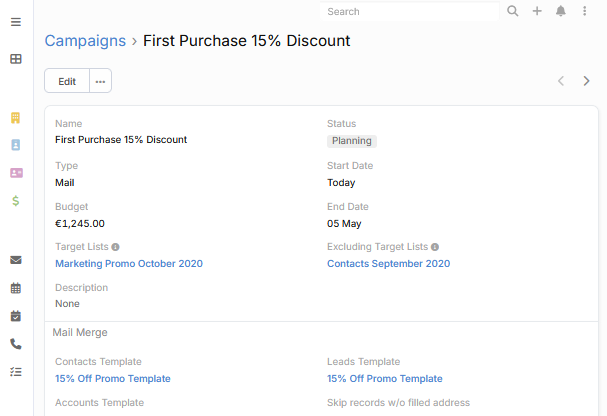Open Tasks checklist icon in sidebar
Viewport: 607px width, 416px height.
pos(16,371)
